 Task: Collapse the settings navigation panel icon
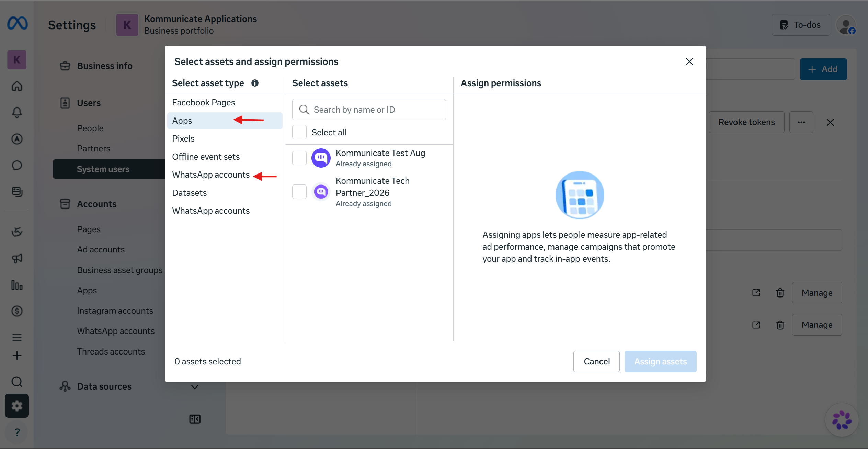[x=195, y=419]
